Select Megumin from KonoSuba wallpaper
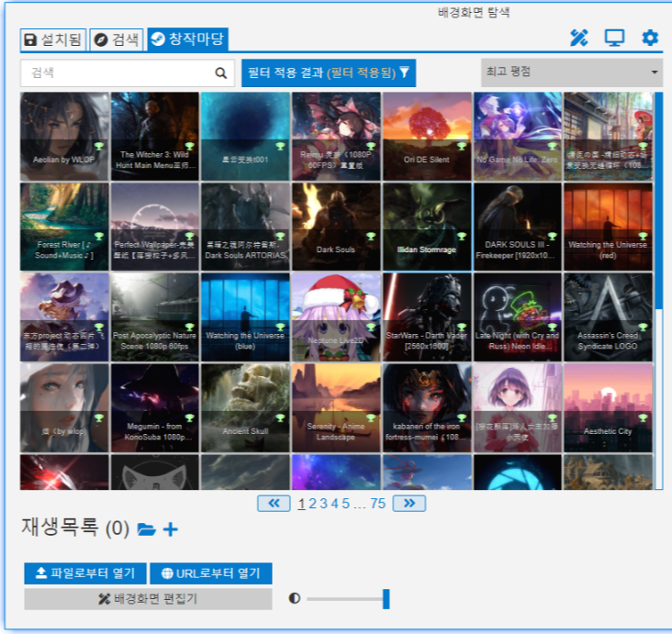The image size is (672, 634). point(155,407)
